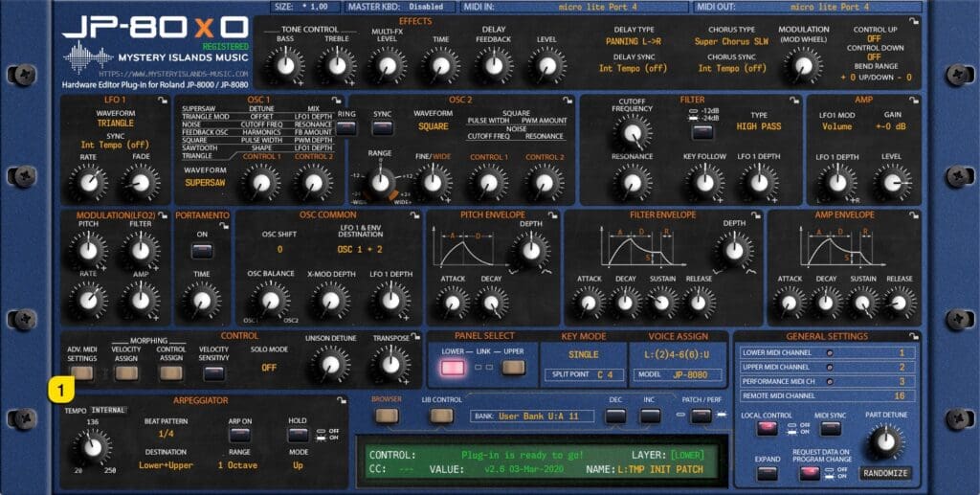Screen dimensions: 980x495
Task: Select the UPPER panel button
Action: (513, 368)
